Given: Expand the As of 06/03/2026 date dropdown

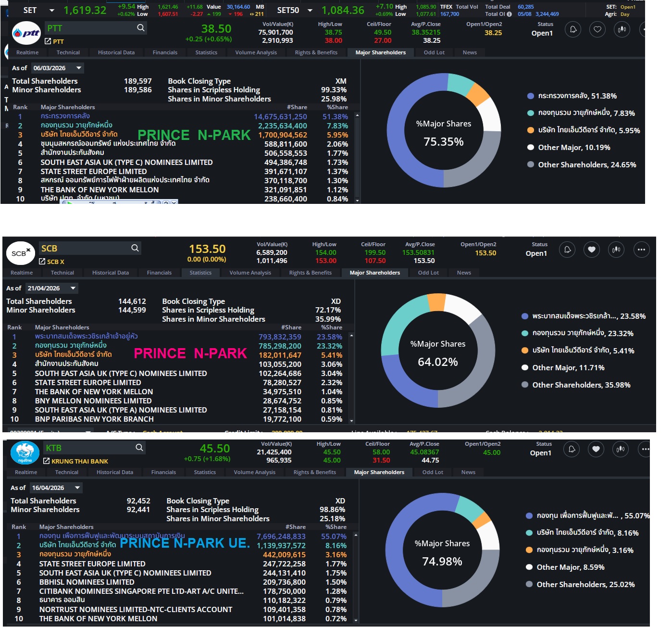Looking at the screenshot, I should click(x=79, y=68).
